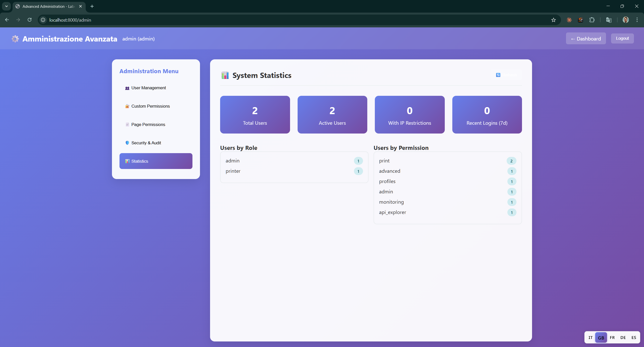Select the Statistics menu item
644x347 pixels.
156,161
